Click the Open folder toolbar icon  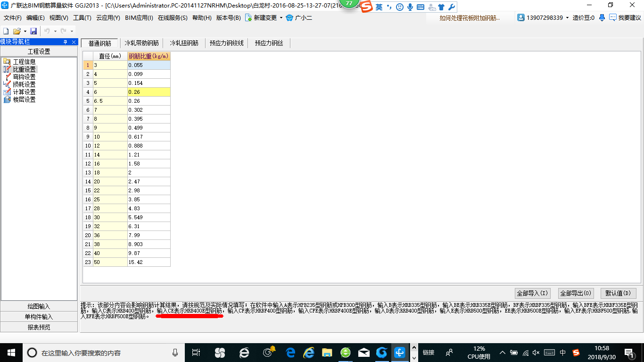coord(17,31)
